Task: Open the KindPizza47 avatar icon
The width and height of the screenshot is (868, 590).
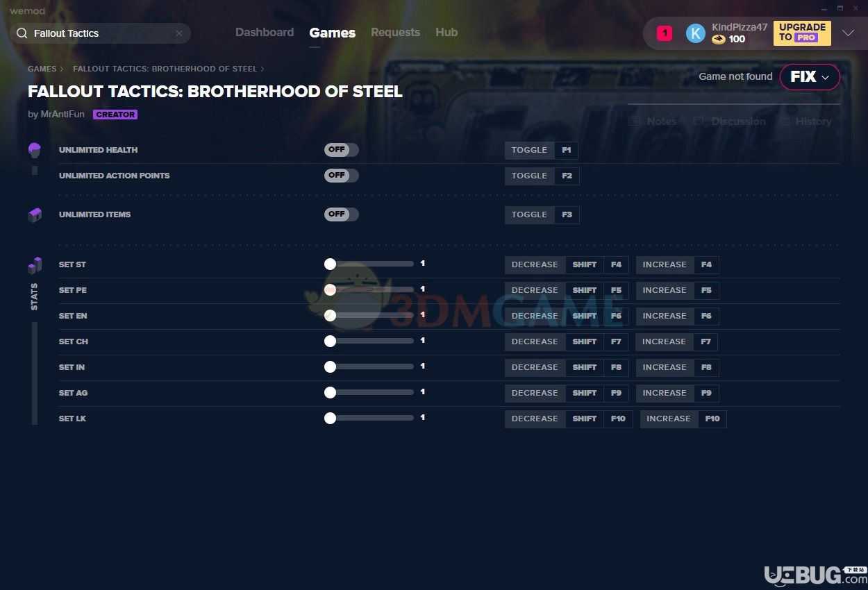Action: tap(695, 33)
